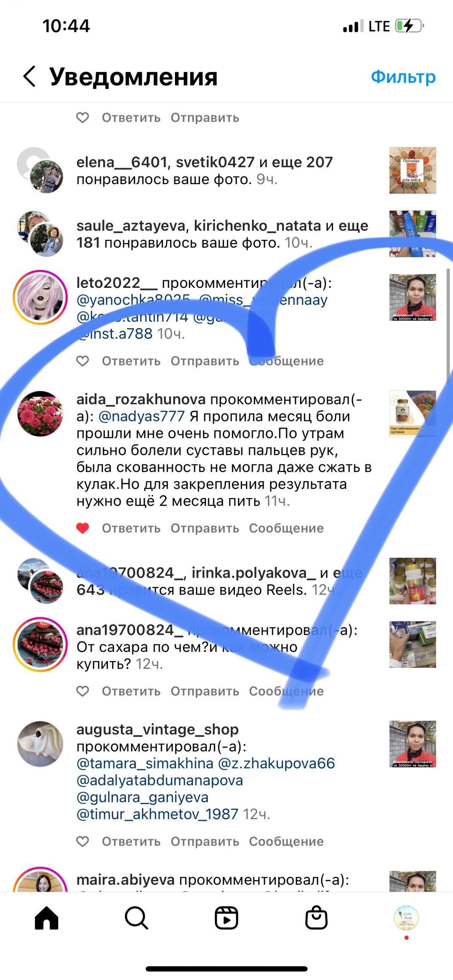This screenshot has height=980, width=453.
Task: Like augusta_vintage_shop comment heart
Action: (x=83, y=841)
